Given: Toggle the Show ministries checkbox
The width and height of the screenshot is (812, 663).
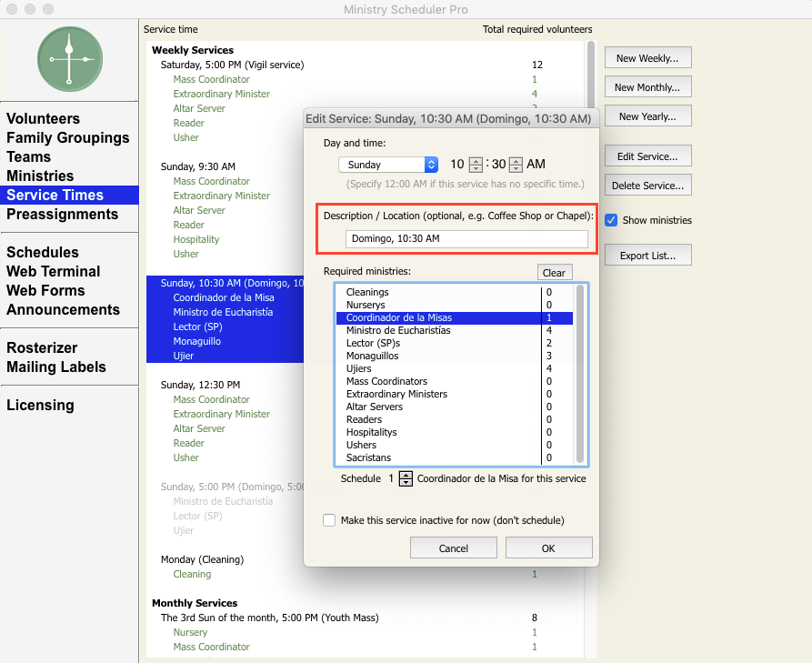Looking at the screenshot, I should pos(612,220).
